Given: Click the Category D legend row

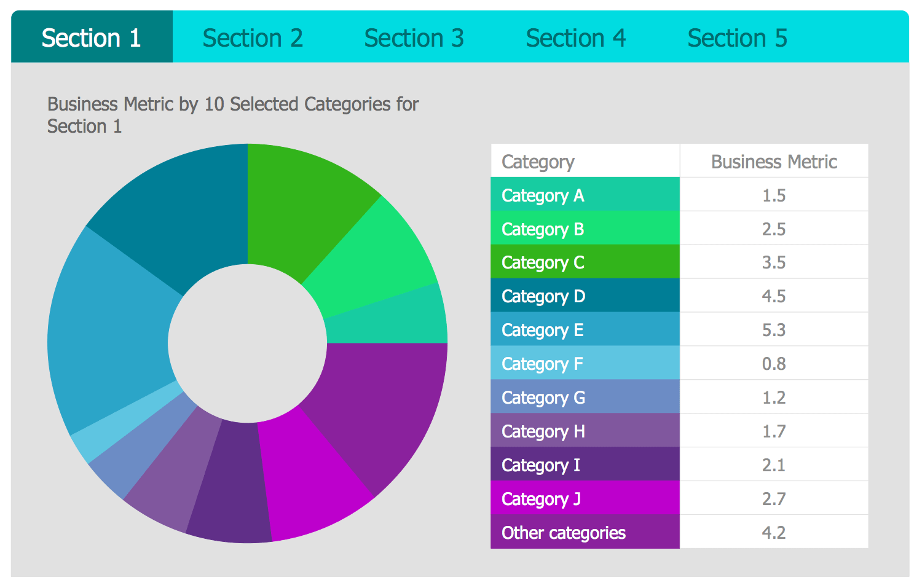Looking at the screenshot, I should tap(585, 296).
